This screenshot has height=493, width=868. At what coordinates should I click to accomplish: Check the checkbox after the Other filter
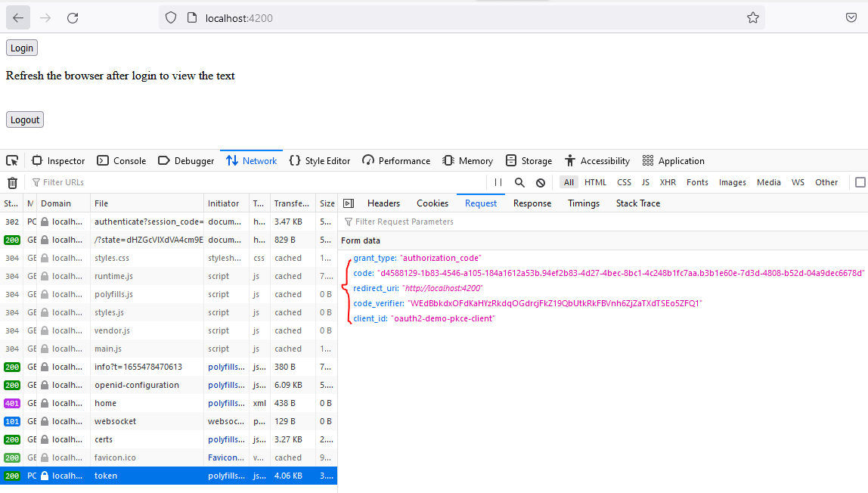[x=858, y=181]
